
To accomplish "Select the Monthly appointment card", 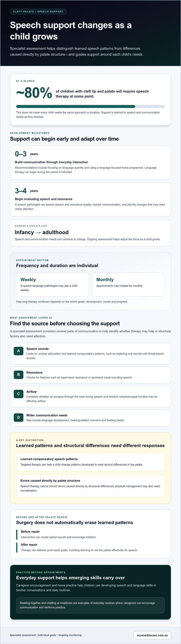I will point(128,285).
